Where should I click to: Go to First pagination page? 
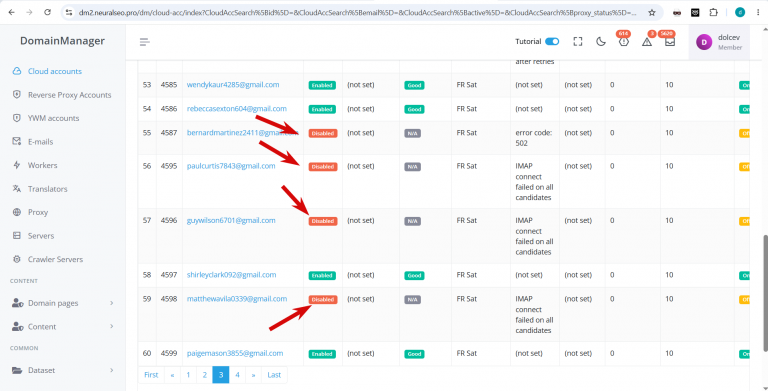click(151, 375)
